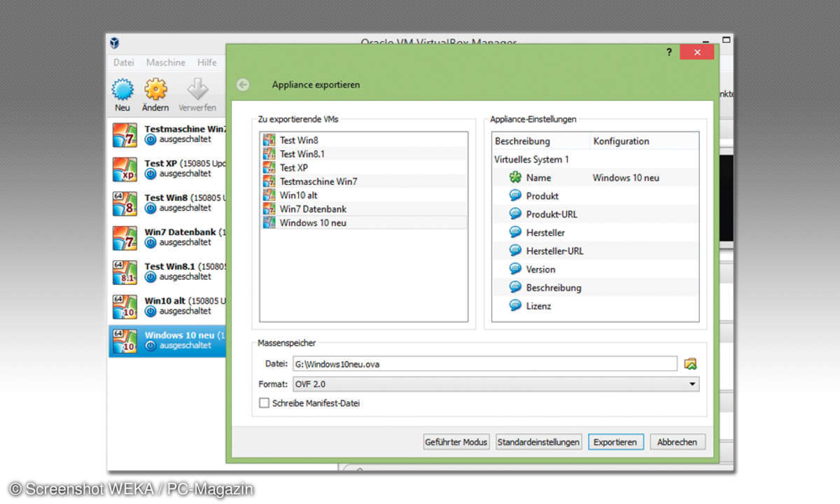Cancel the export with Abbrechen
840x504 pixels.
(678, 442)
